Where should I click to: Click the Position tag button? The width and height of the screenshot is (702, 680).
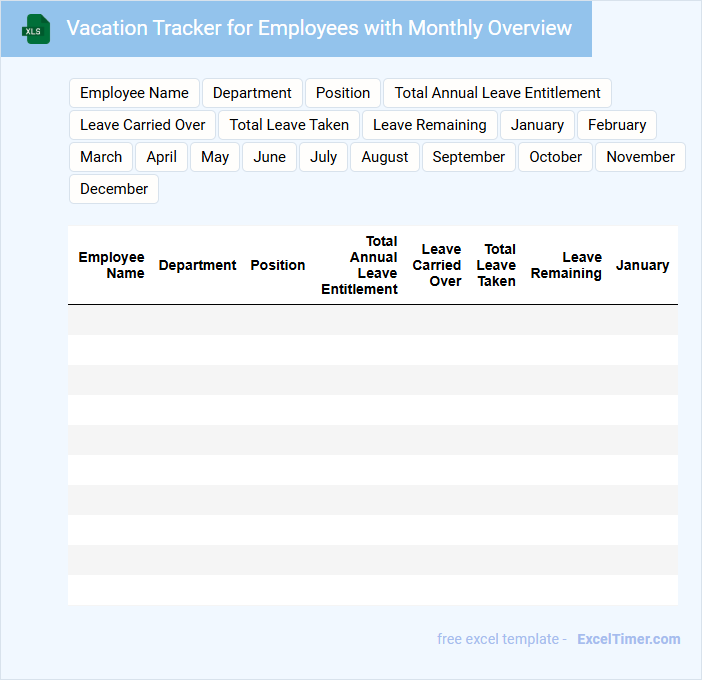click(343, 93)
